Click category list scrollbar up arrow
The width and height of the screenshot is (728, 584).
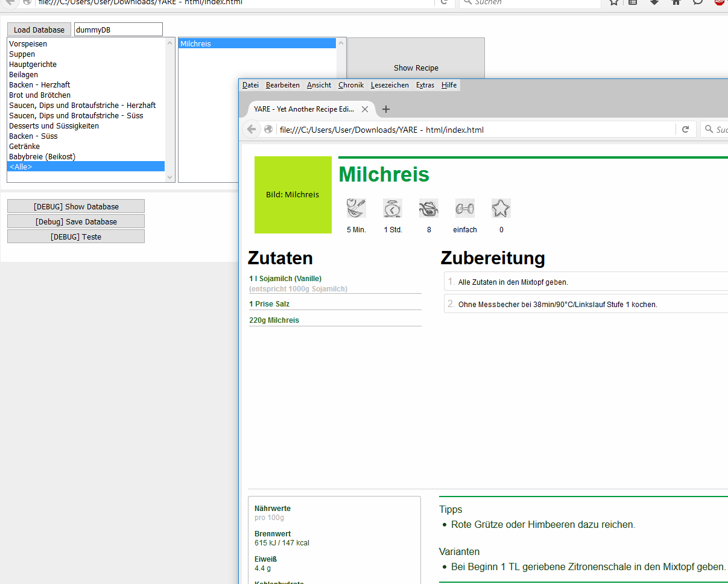coord(170,43)
